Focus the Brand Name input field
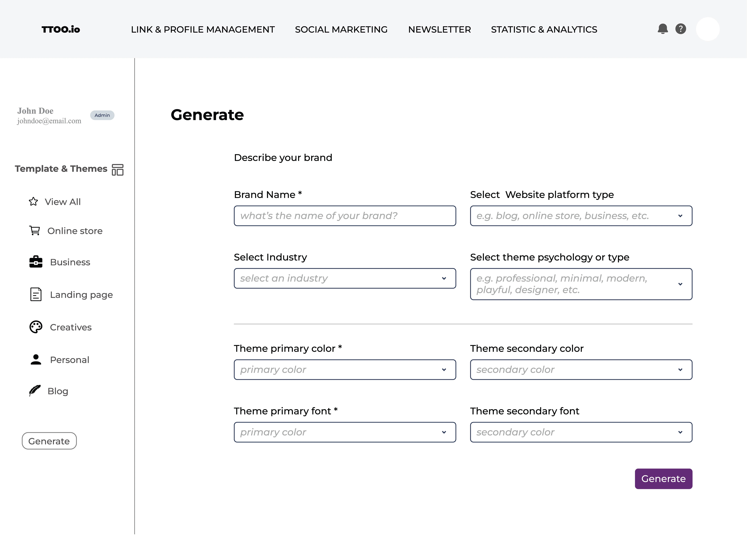Screen dimensions: 747x560 click(x=344, y=216)
